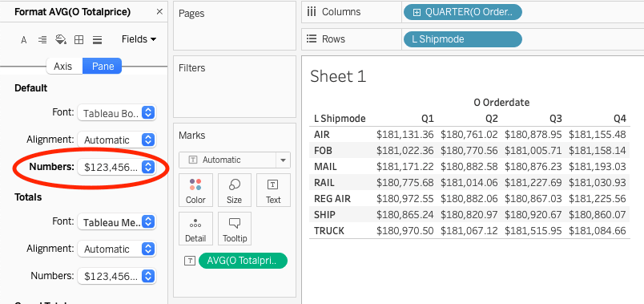Select the REG AIR row header
This screenshot has width=644, height=304.
332,199
